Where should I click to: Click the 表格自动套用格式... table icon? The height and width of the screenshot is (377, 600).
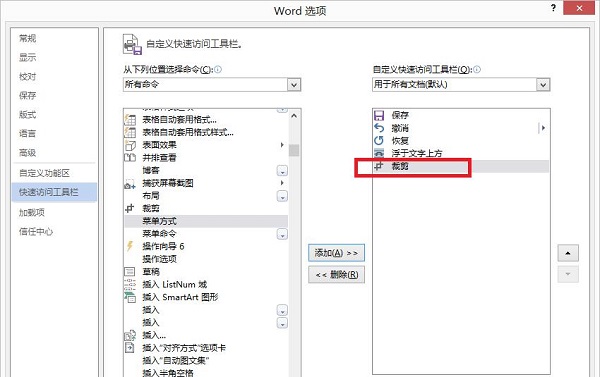[130, 119]
